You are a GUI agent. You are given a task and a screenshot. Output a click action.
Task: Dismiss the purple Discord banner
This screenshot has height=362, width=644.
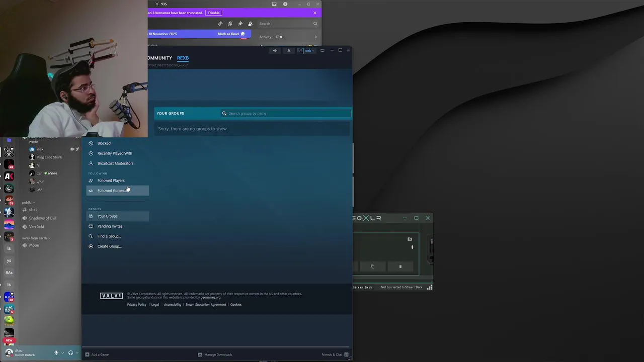(x=315, y=13)
